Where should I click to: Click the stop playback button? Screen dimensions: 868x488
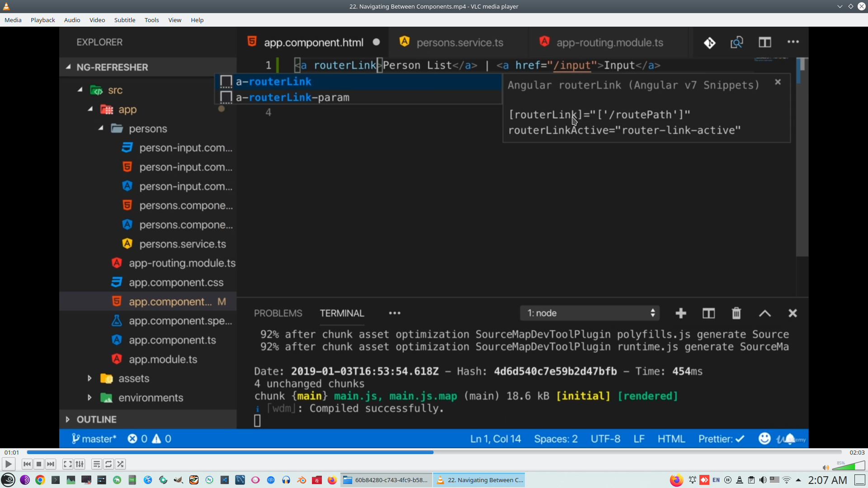tap(39, 464)
